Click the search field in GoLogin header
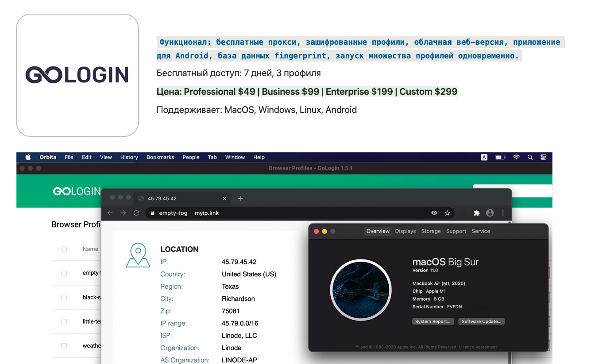This screenshot has width=595, height=364. click(x=513, y=191)
